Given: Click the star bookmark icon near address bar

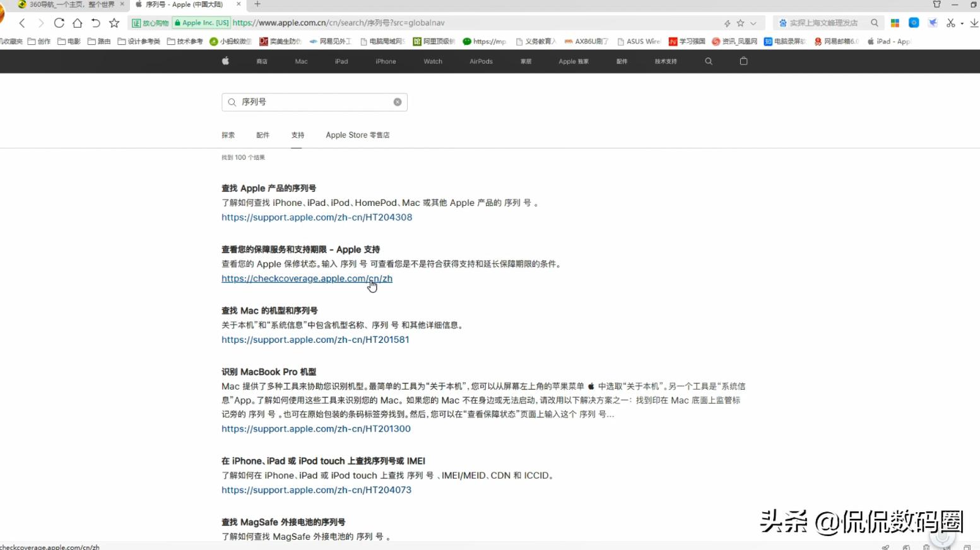Looking at the screenshot, I should pyautogui.click(x=740, y=23).
